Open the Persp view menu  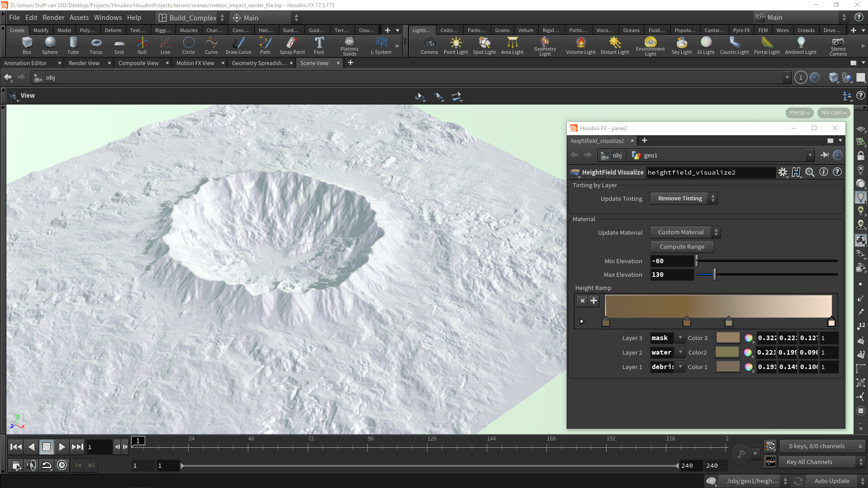pyautogui.click(x=798, y=113)
